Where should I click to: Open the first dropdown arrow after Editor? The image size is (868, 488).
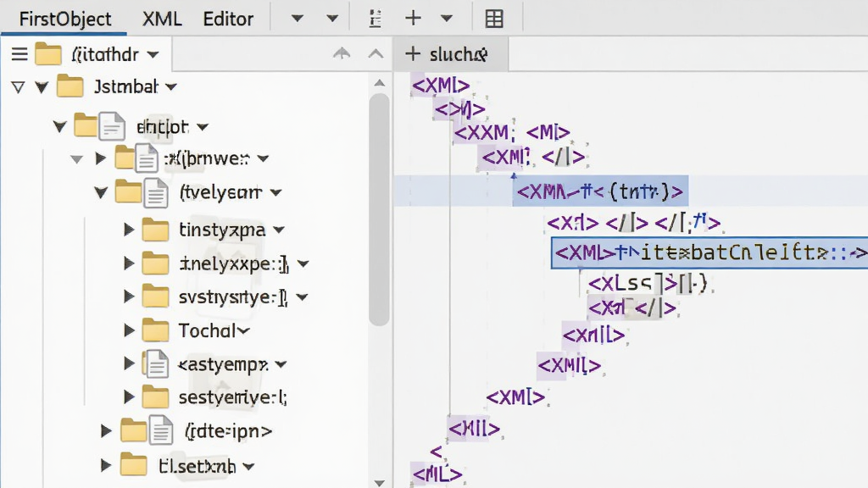(298, 19)
